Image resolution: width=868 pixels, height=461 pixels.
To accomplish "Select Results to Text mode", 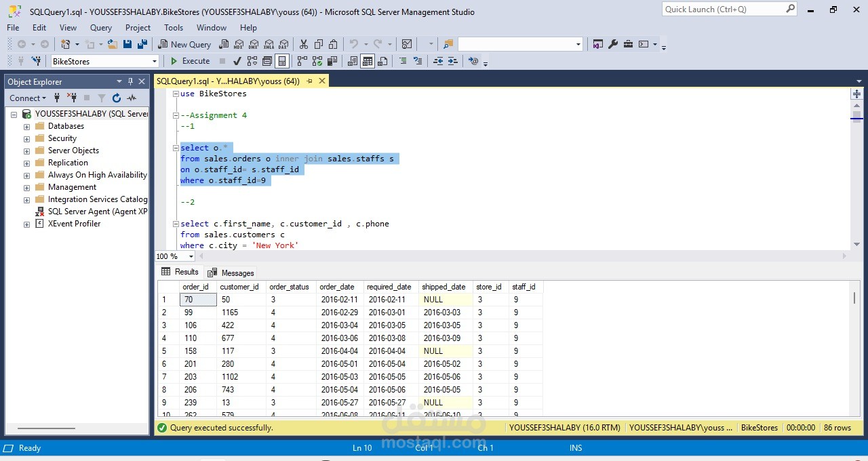I will 353,61.
